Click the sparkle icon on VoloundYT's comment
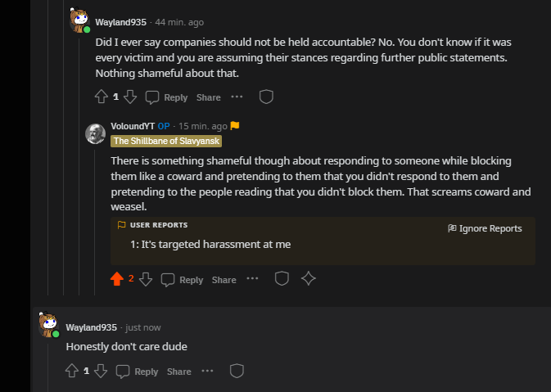551x392 pixels. (x=309, y=279)
